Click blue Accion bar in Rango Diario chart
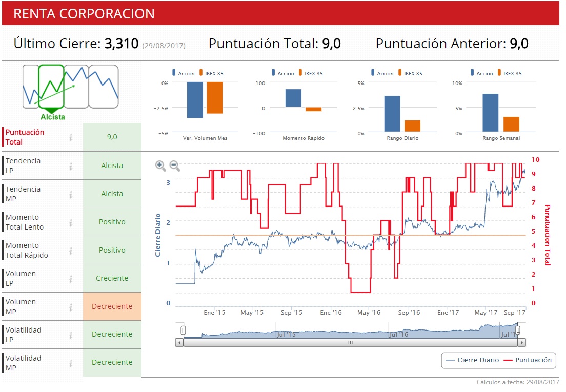Screen dimensions: 566x392 tap(392, 114)
